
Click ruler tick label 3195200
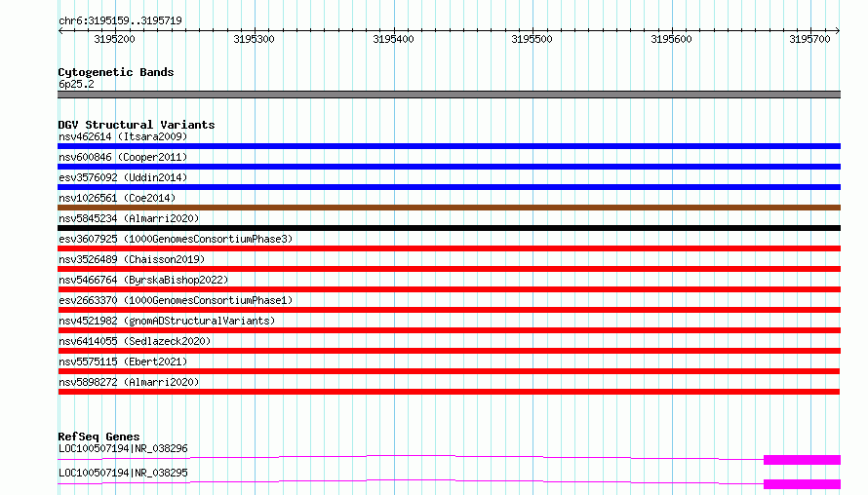114,39
